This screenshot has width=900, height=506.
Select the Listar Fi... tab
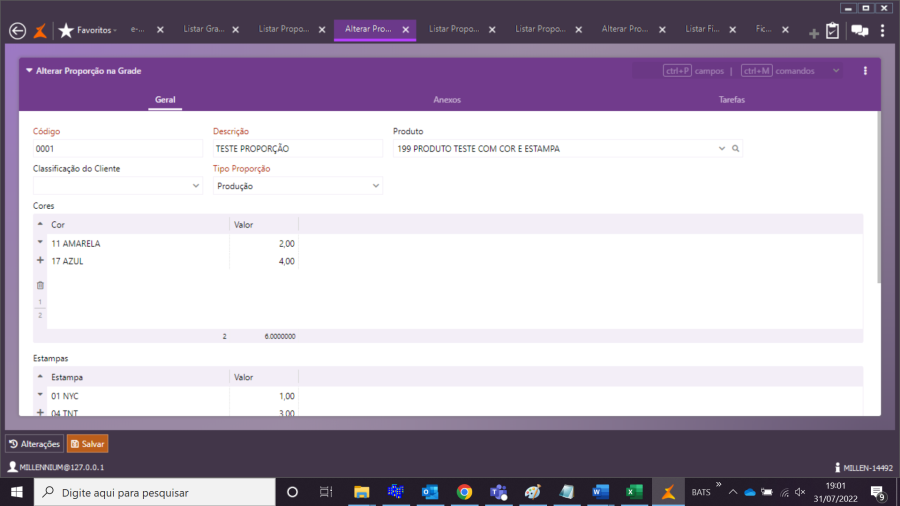pyautogui.click(x=701, y=29)
